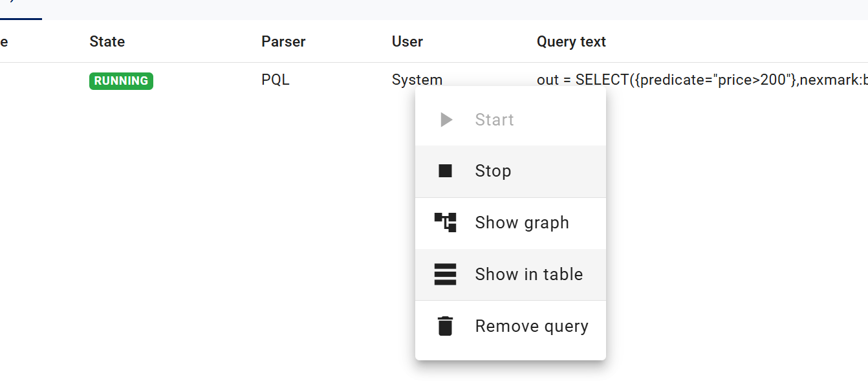Select Stop to halt the running query
Image resolution: width=868 pixels, height=381 pixels.
coord(493,171)
